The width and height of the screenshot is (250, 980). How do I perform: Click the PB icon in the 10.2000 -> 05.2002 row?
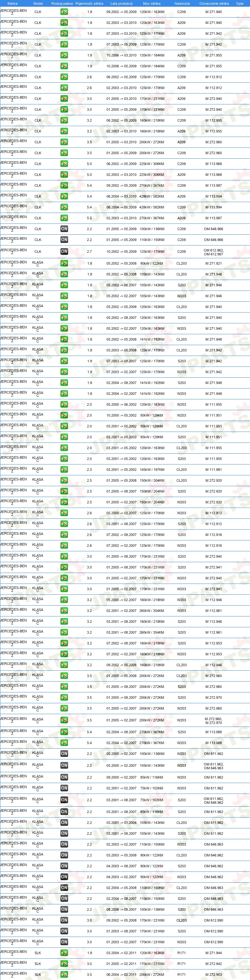point(64,415)
